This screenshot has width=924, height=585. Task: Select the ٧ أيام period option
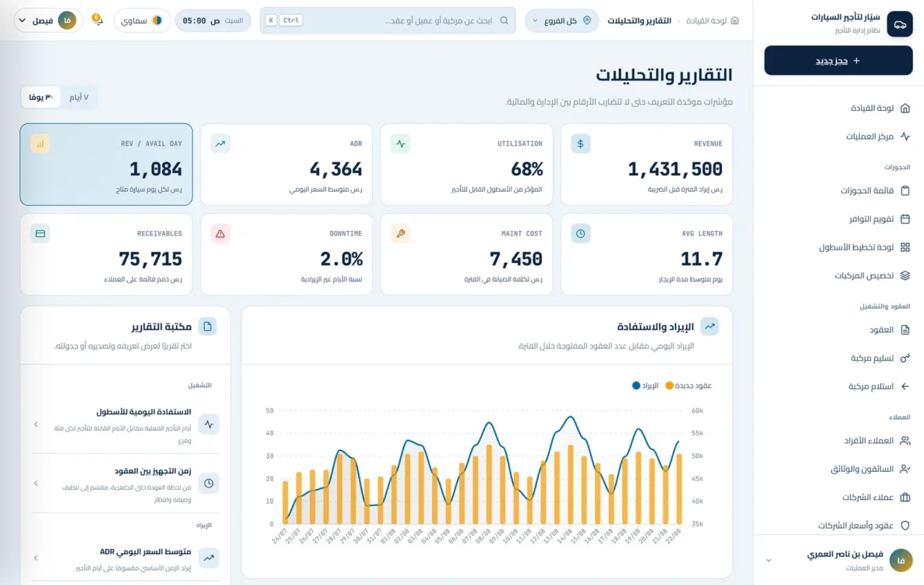tap(79, 97)
